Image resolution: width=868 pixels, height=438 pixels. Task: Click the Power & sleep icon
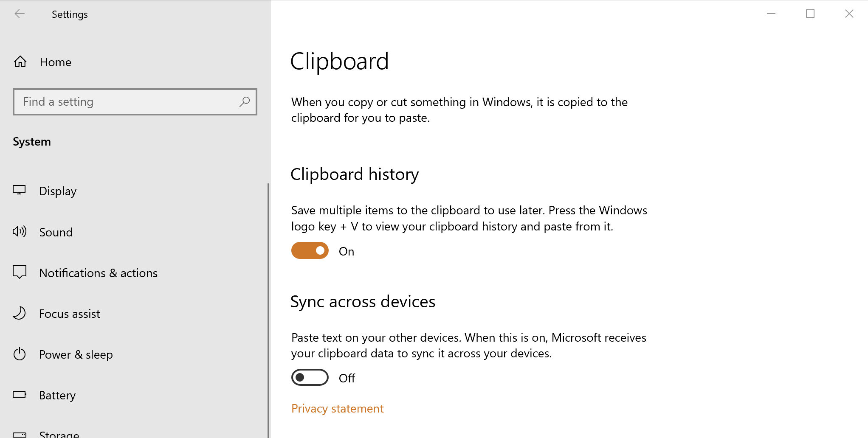click(20, 354)
